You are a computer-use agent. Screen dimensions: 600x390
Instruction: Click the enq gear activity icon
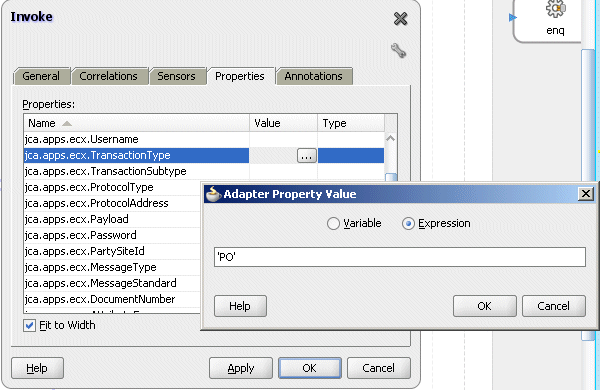click(x=556, y=8)
